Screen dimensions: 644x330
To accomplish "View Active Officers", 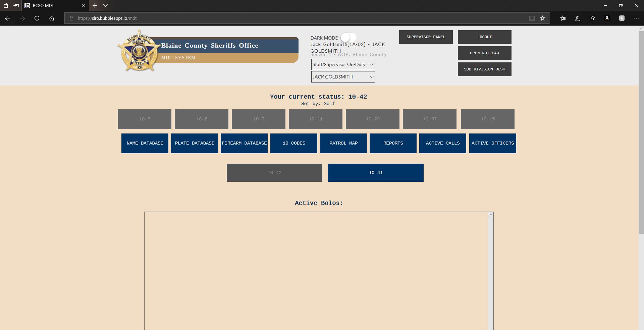I will pos(493,144).
